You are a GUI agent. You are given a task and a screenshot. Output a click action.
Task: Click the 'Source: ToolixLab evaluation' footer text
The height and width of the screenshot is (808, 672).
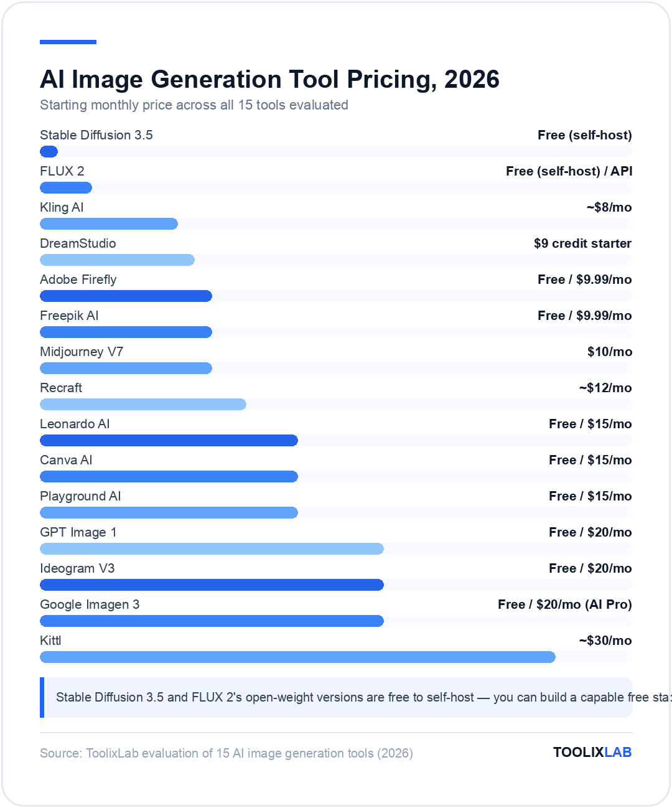click(x=226, y=753)
